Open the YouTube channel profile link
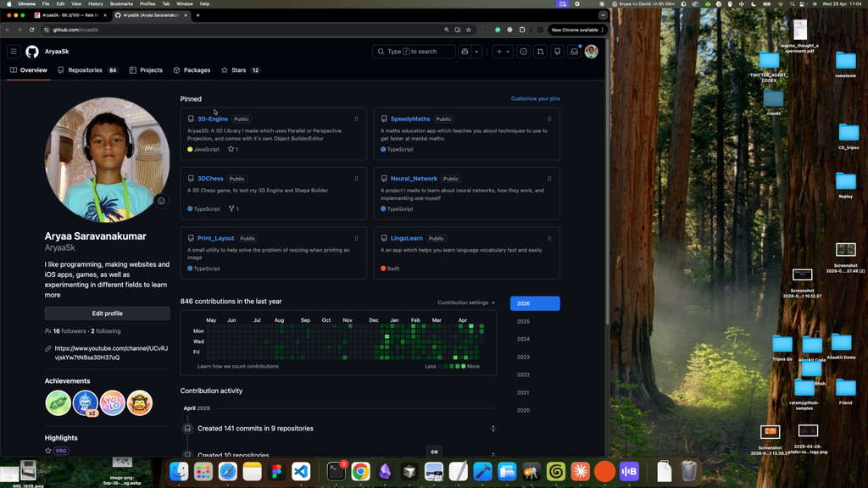This screenshot has height=488, width=868. pyautogui.click(x=111, y=353)
